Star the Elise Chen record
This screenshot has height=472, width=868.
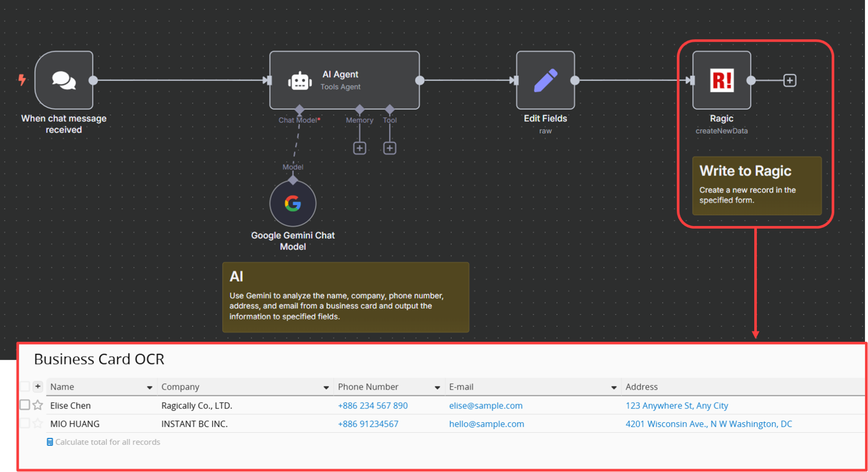click(38, 405)
